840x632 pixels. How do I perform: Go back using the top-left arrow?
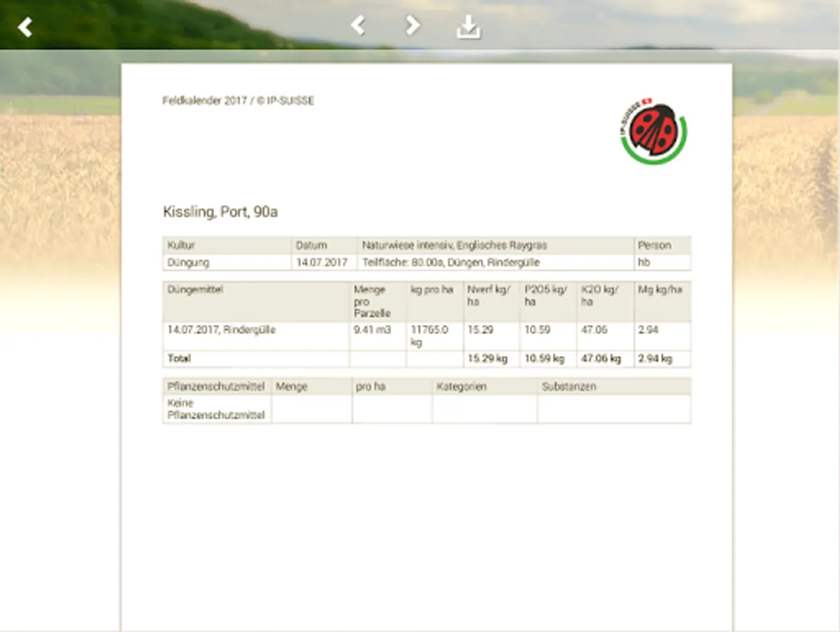pyautogui.click(x=25, y=27)
